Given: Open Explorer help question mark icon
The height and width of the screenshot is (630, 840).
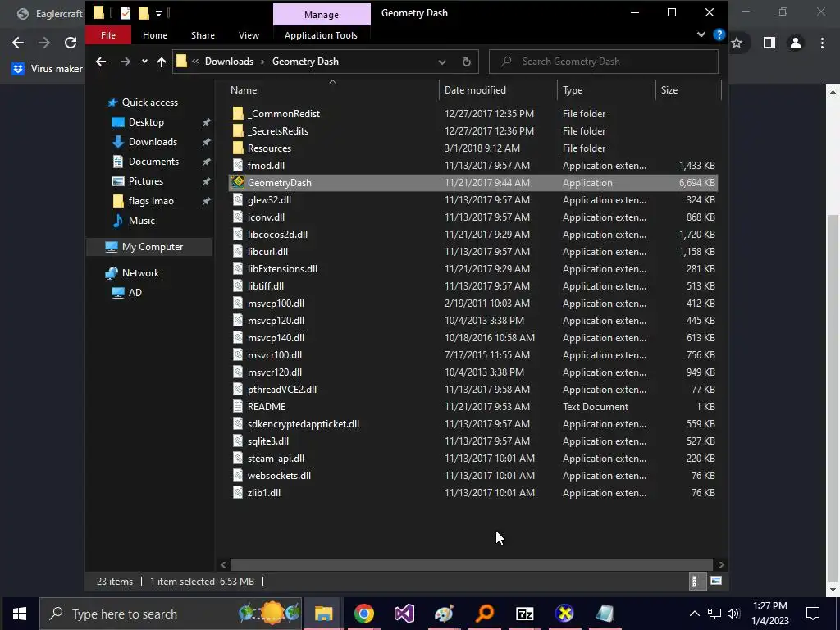Looking at the screenshot, I should tap(719, 34).
